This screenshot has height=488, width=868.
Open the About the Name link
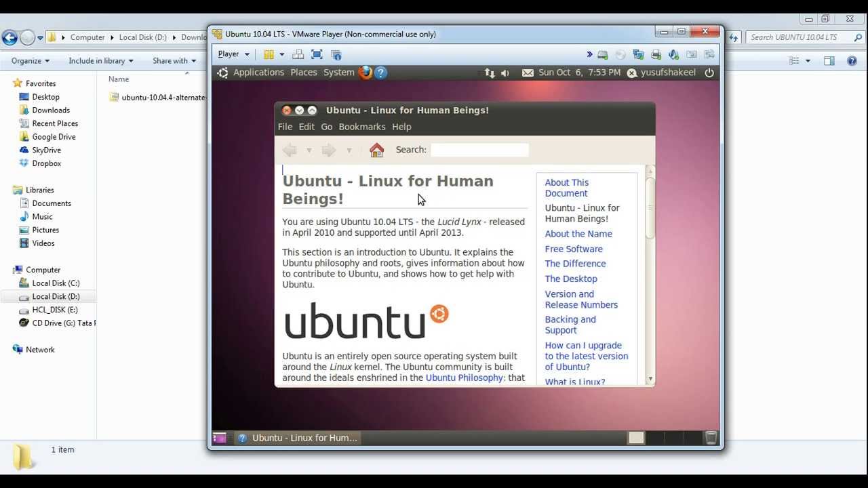tap(578, 234)
